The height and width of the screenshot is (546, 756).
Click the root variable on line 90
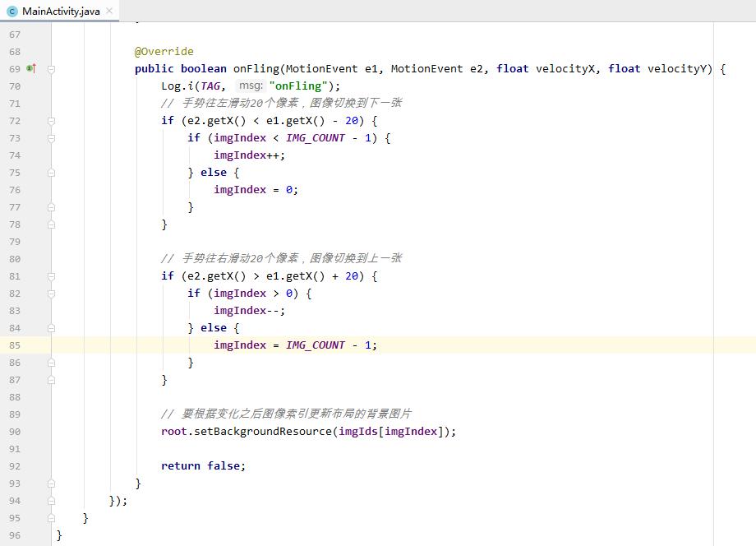click(x=174, y=431)
